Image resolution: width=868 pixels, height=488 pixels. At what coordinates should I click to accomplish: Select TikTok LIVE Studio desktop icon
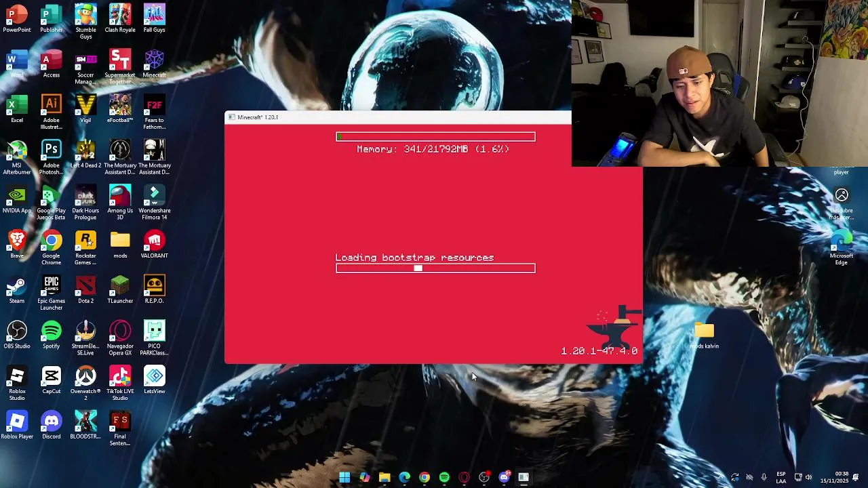pyautogui.click(x=120, y=383)
